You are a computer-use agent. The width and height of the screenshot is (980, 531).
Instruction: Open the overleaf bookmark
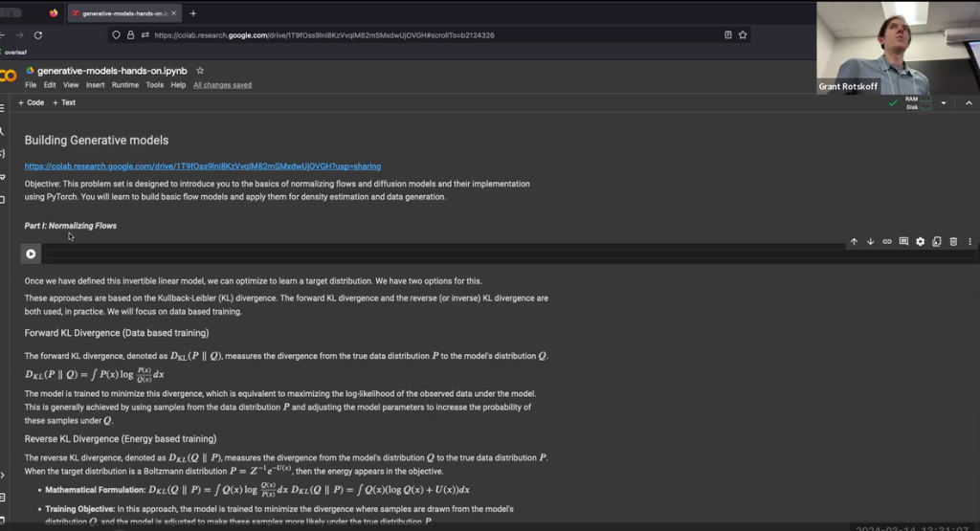coord(13,53)
